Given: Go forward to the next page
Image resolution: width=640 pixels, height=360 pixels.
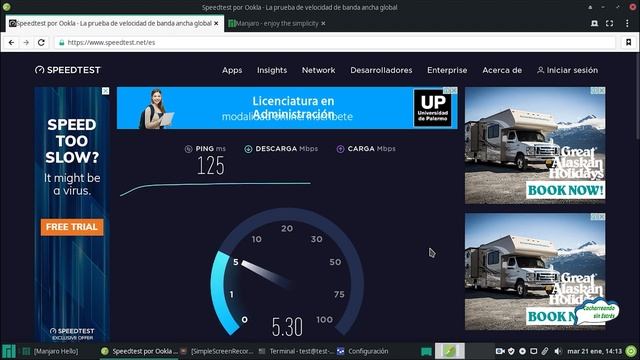Looking at the screenshot, I should click(26, 42).
